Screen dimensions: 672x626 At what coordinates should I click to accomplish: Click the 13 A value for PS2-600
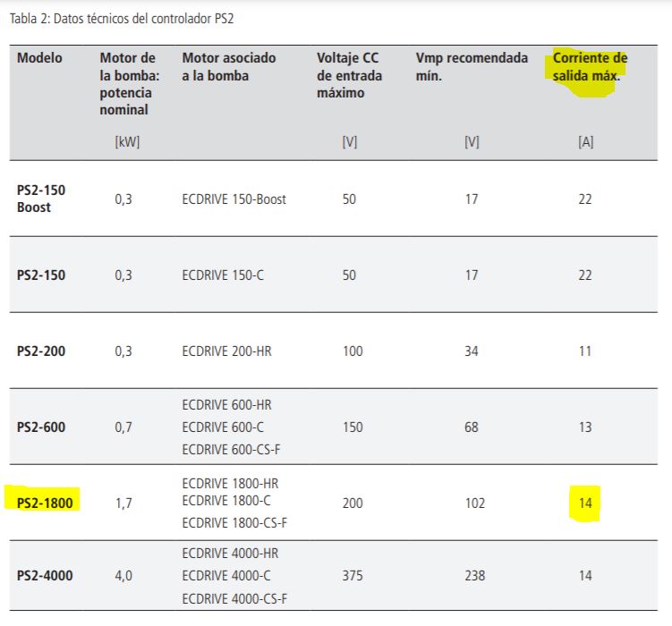point(585,427)
